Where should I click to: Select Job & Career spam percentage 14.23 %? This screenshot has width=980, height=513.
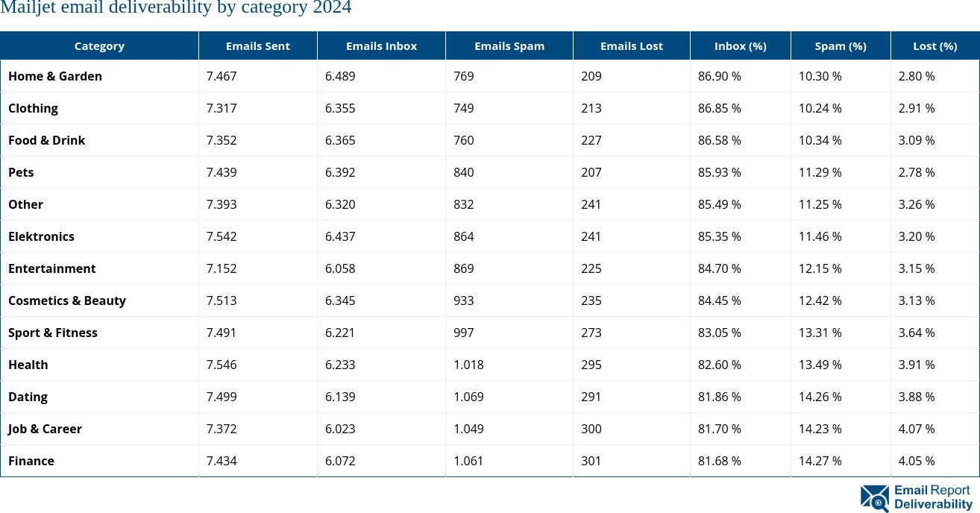coord(820,429)
